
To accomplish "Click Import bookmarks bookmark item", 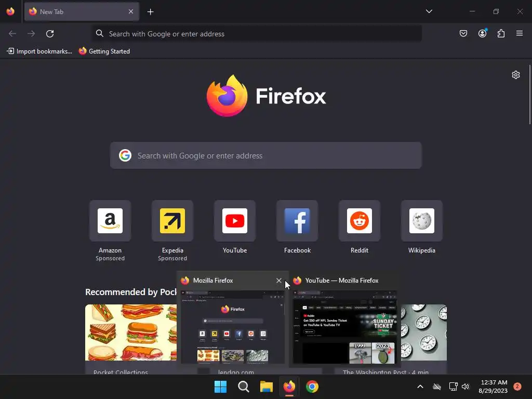I will click(x=39, y=51).
